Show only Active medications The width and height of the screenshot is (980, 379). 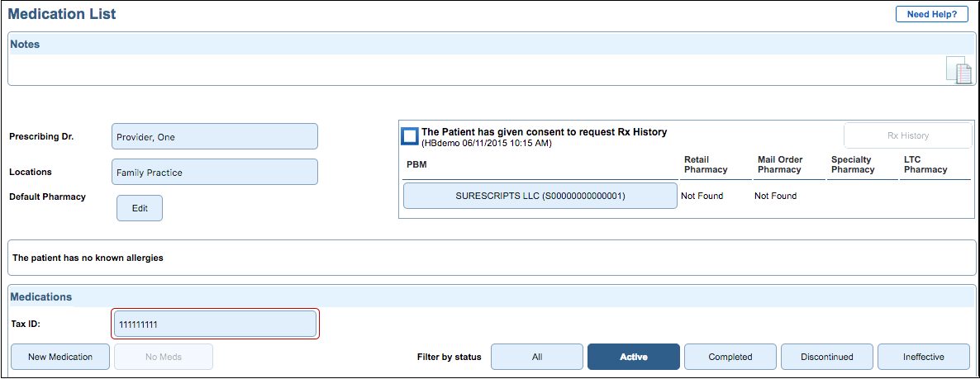633,357
